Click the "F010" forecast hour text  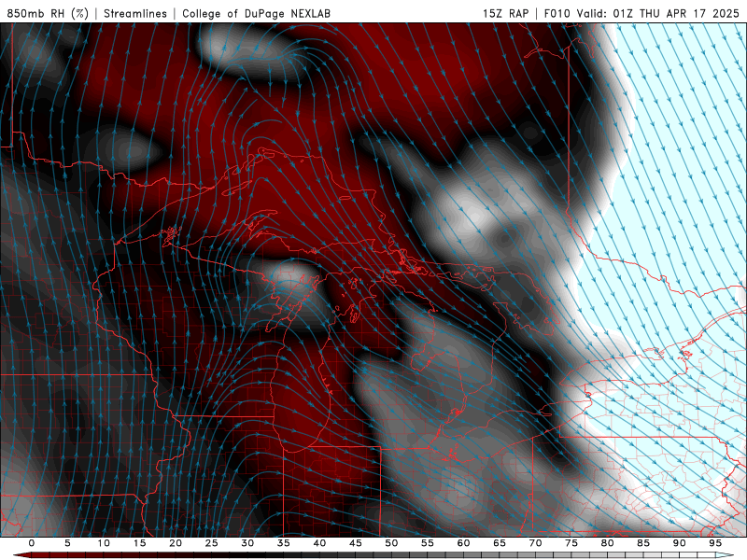pyautogui.click(x=557, y=13)
